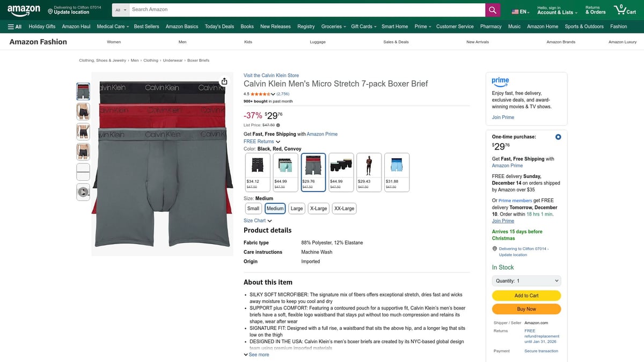The image size is (644, 362).
Task: Expand the Size Chart chevron
Action: pos(269,220)
